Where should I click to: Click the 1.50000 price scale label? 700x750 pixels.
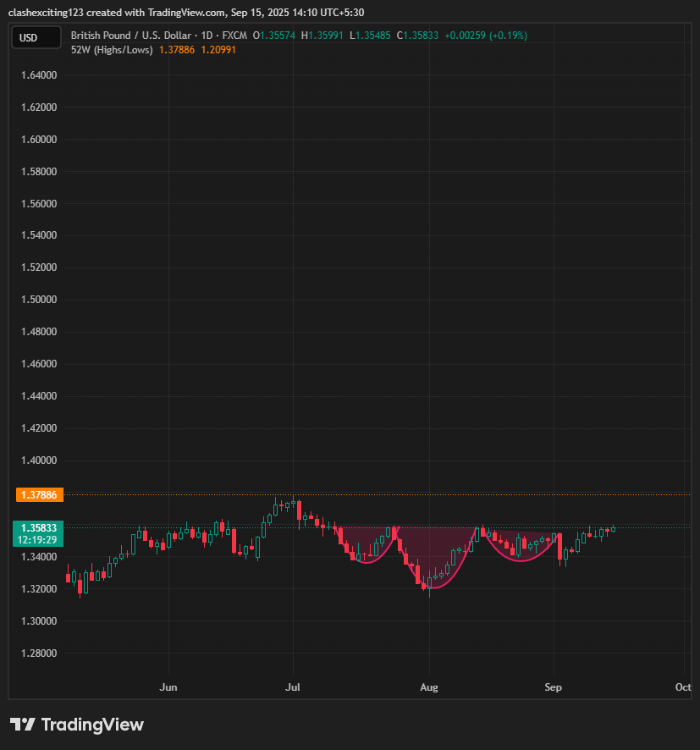[x=38, y=300]
